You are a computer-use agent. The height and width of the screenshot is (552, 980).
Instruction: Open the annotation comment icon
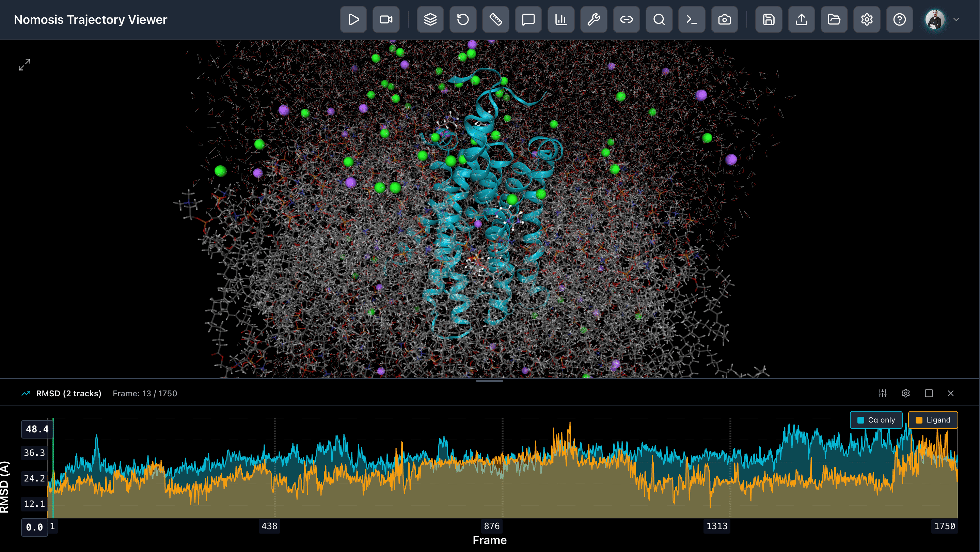[528, 19]
